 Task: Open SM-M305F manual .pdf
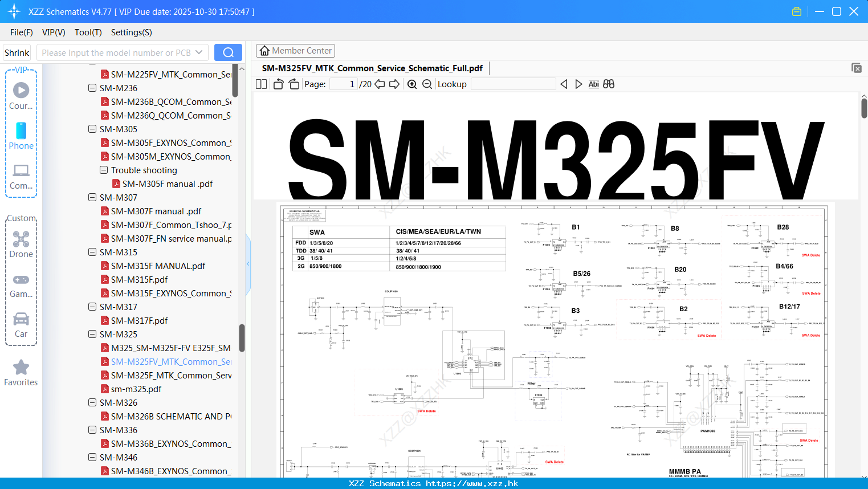pos(168,184)
